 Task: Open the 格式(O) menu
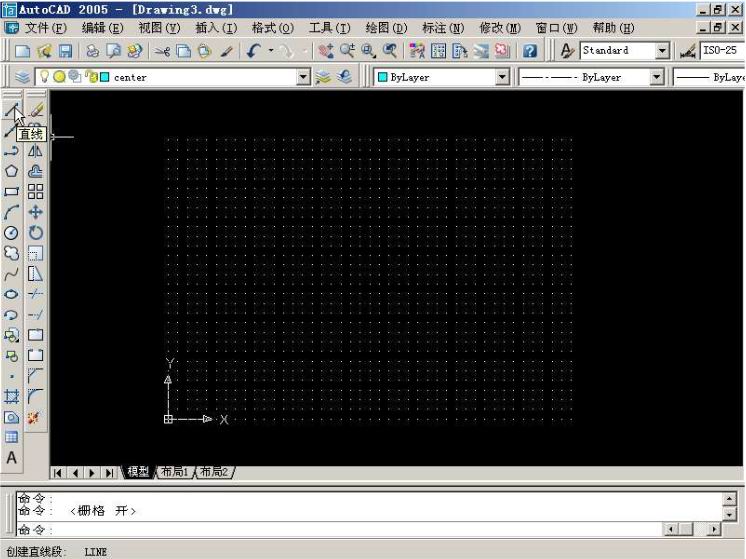tap(273, 28)
